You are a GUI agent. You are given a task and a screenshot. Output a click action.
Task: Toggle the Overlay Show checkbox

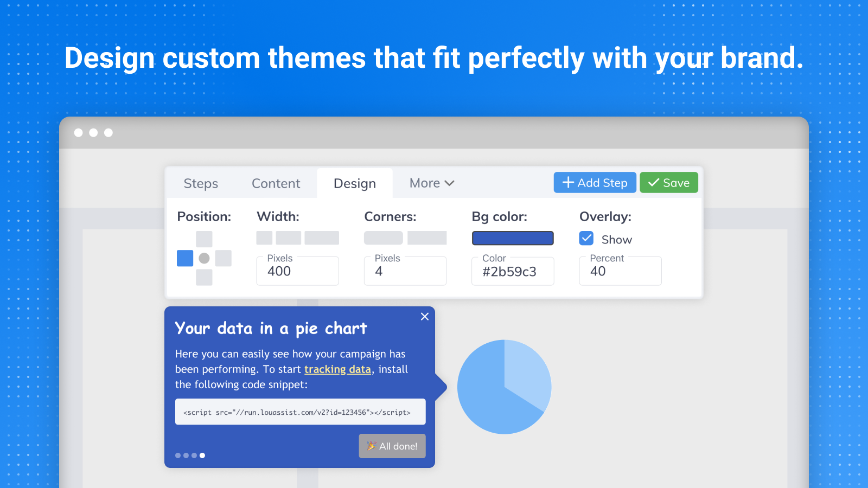click(586, 239)
